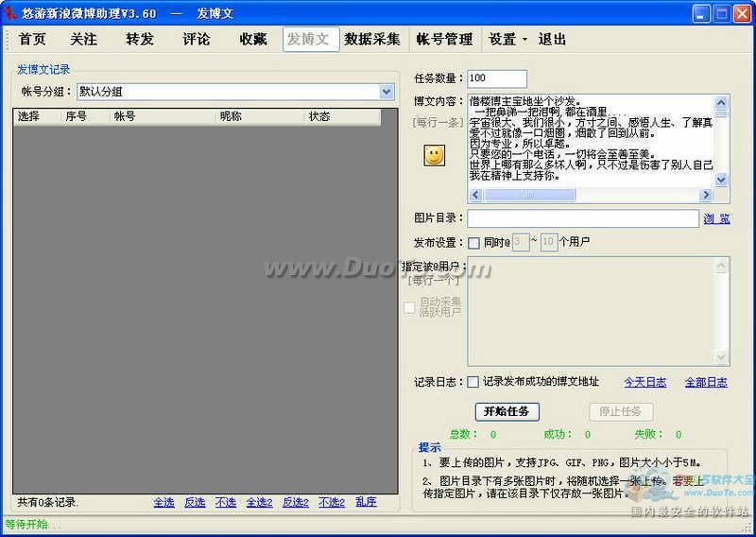
Task: Click the 浏览 browse link
Action: tap(716, 218)
